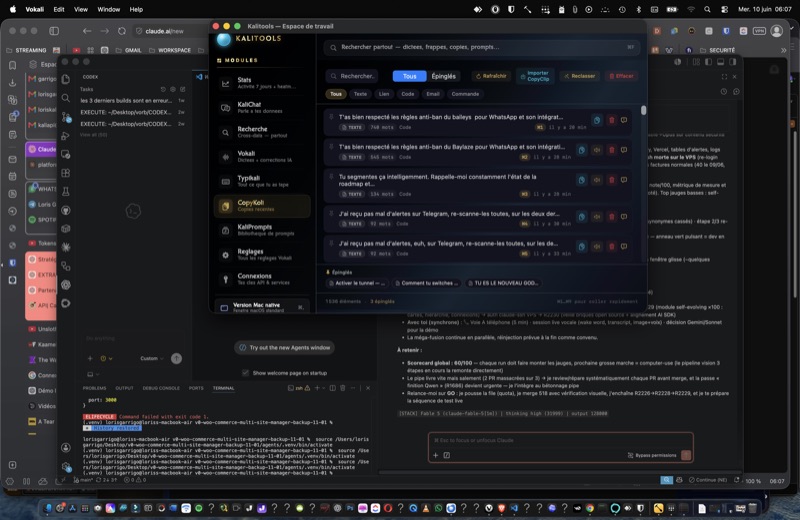Pin the 'anti-ban du baileys' entry
The width and height of the screenshot is (800, 520).
click(x=331, y=117)
